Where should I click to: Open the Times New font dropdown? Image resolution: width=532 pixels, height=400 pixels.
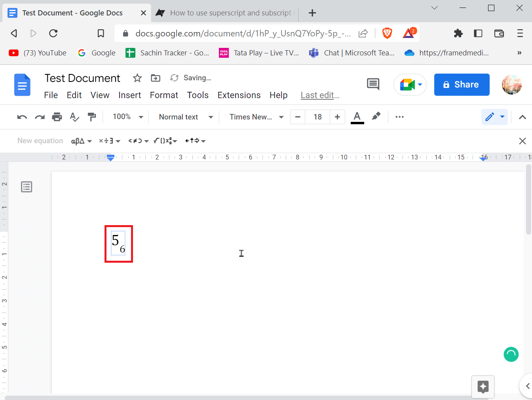[x=256, y=117]
